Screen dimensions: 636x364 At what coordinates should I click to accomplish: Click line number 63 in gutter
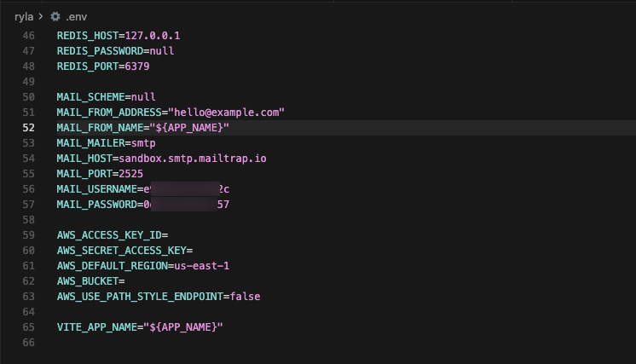pos(28,297)
